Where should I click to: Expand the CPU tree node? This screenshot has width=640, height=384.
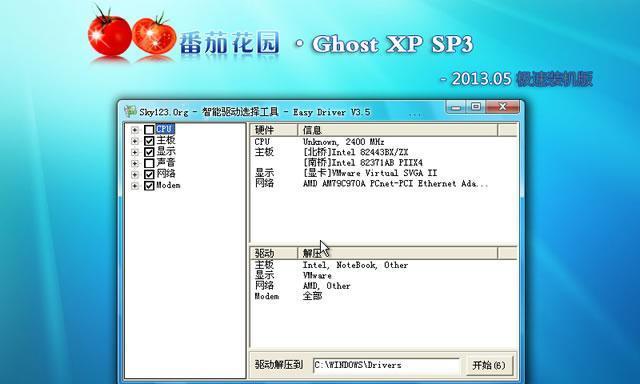tap(135, 130)
